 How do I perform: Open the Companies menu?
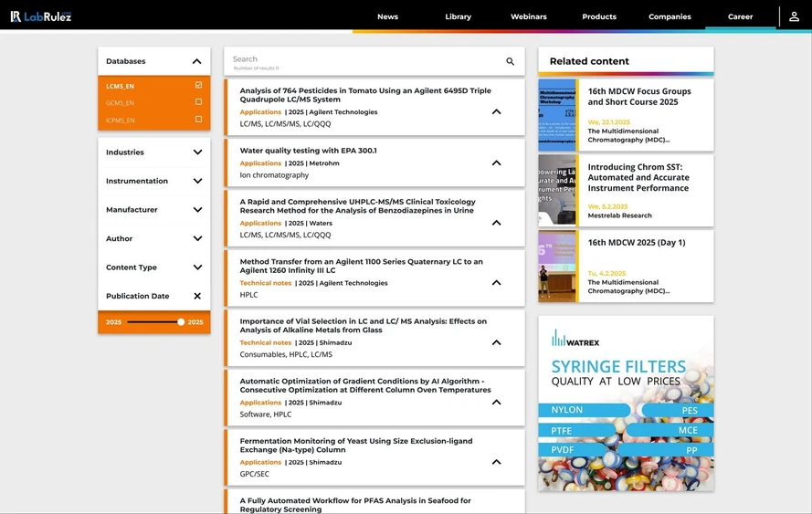pyautogui.click(x=670, y=16)
